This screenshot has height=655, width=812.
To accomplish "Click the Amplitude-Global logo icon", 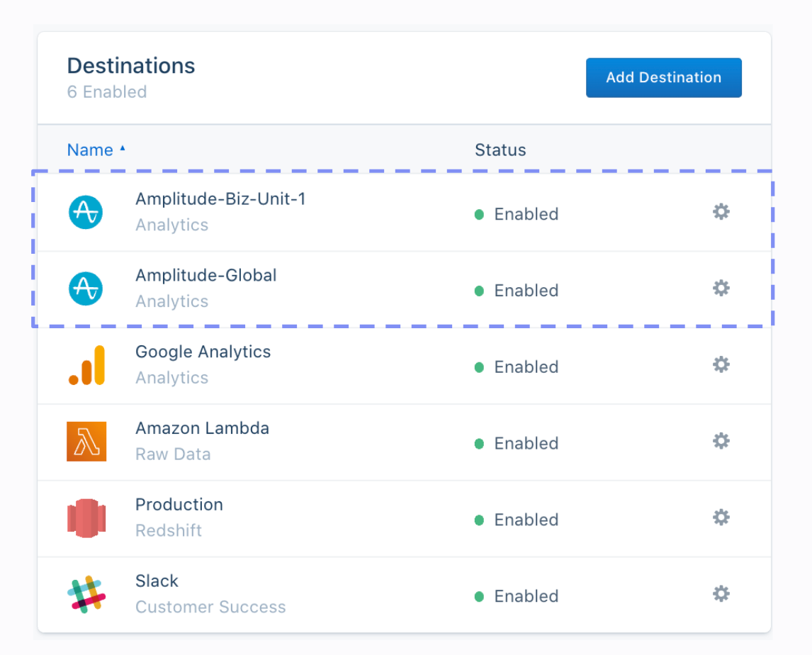I will 86,289.
